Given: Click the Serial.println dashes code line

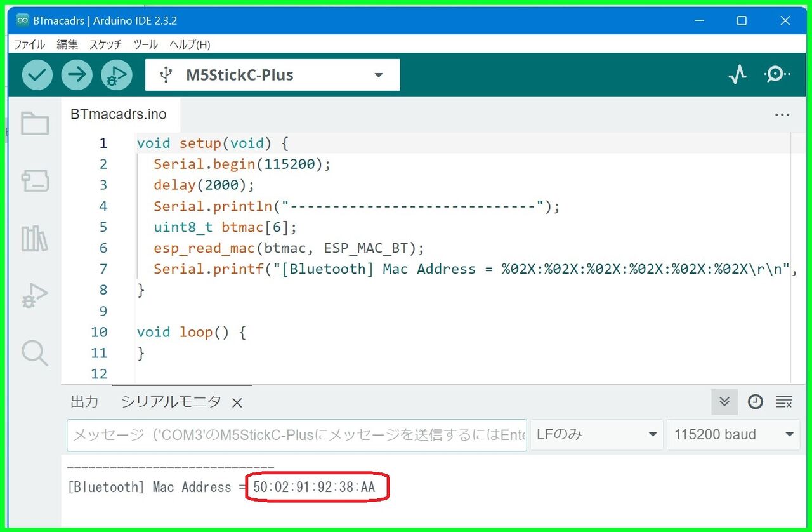Looking at the screenshot, I should coord(357,206).
